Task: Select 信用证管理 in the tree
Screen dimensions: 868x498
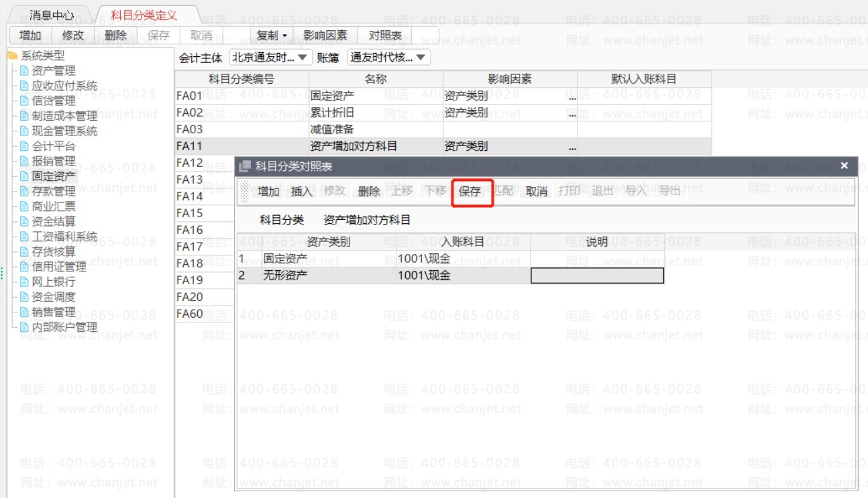Action: click(x=59, y=267)
